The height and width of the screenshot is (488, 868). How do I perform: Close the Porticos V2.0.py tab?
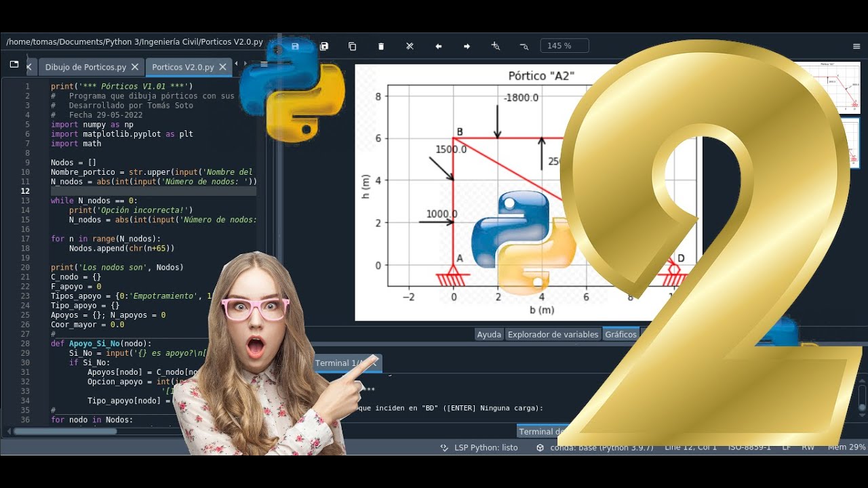pyautogui.click(x=222, y=67)
